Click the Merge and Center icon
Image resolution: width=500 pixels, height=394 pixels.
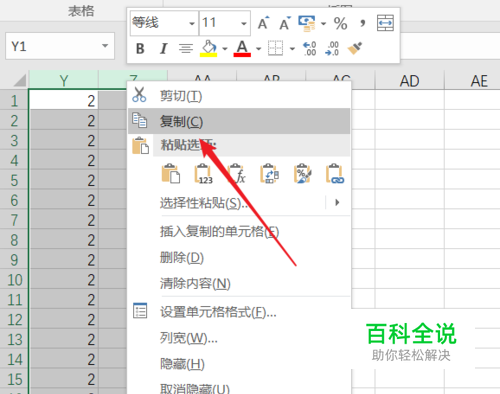click(385, 23)
